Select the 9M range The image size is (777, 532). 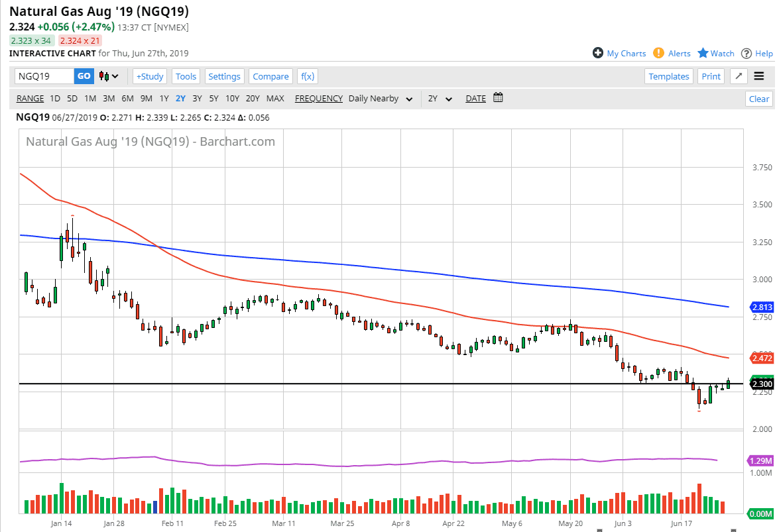(x=146, y=99)
